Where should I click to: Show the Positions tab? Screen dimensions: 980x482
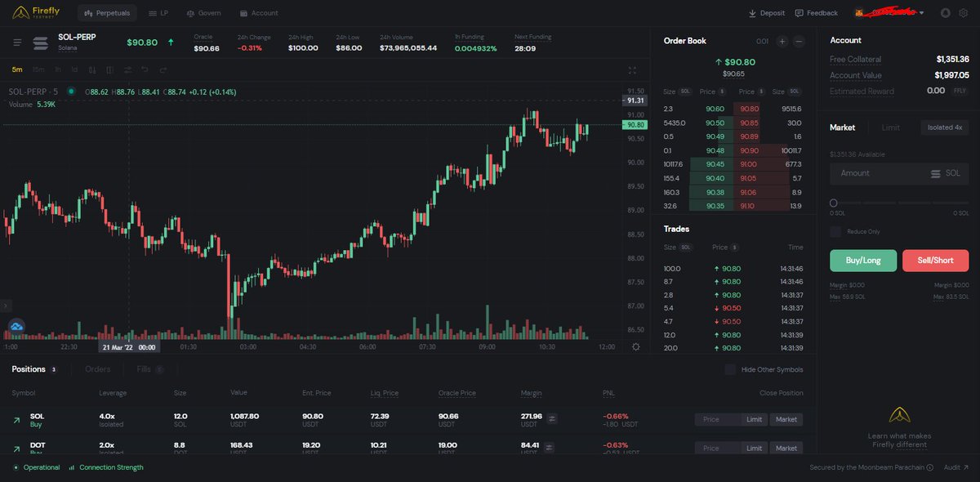pos(34,369)
